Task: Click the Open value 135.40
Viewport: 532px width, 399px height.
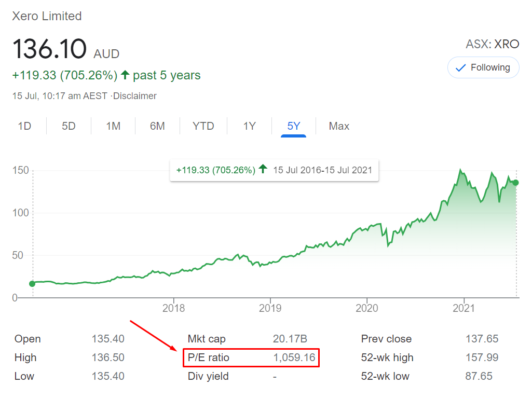Action: point(108,339)
